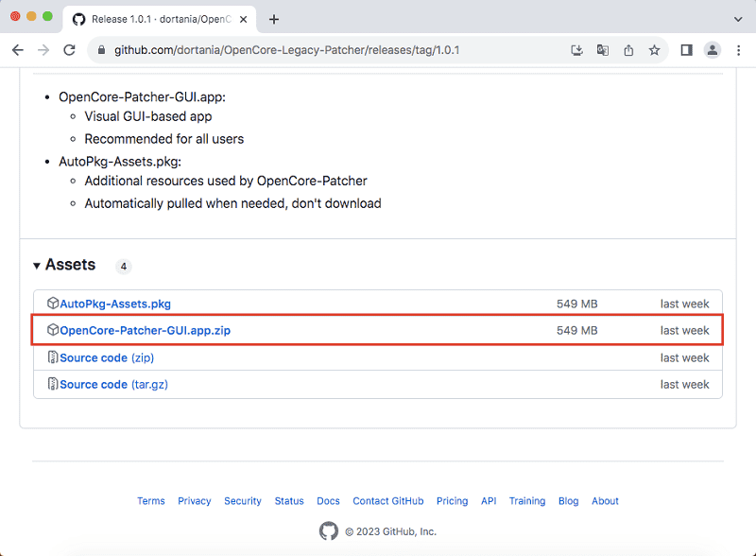Click 'last week' on Source code (tar.gz) row
756x556 pixels.
684,385
